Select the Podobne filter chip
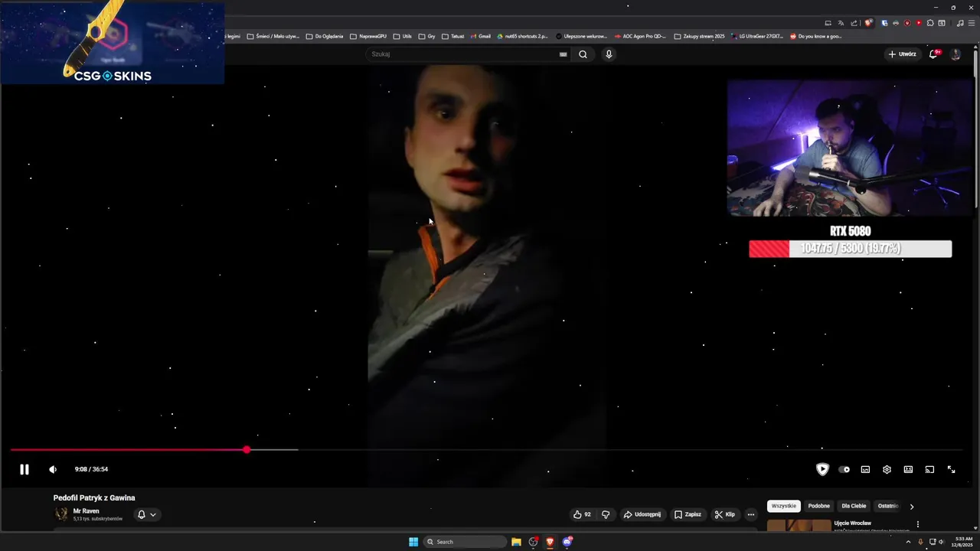This screenshot has height=551, width=980. click(818, 506)
